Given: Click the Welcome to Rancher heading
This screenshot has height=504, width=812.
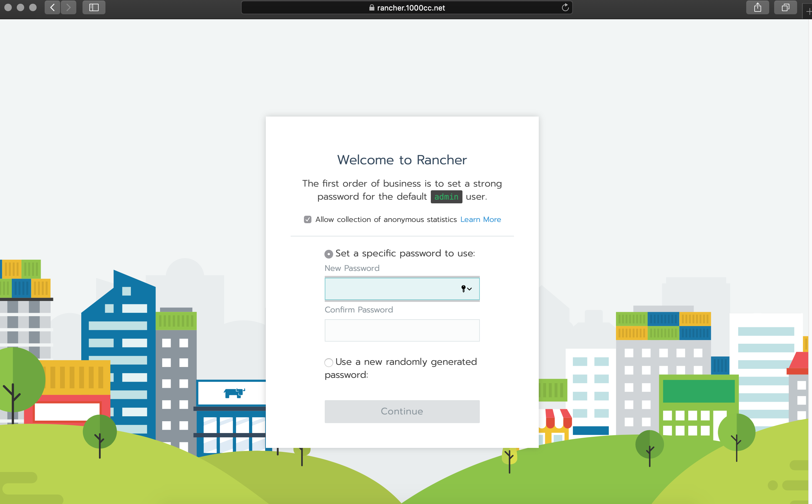Looking at the screenshot, I should click(402, 160).
